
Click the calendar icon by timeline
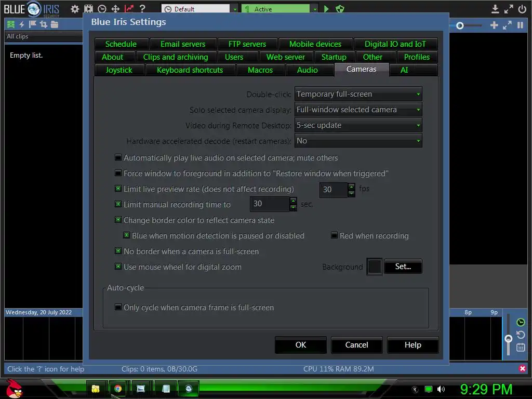[521, 348]
